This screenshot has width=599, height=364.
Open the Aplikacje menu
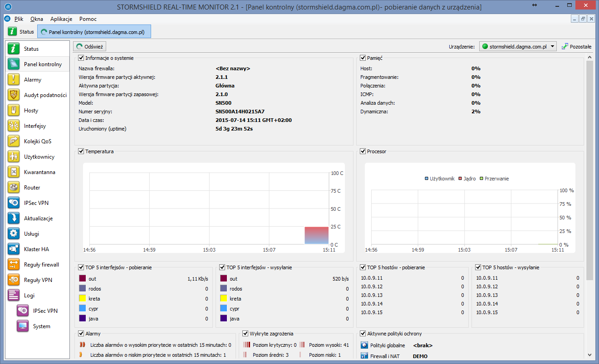tap(61, 19)
